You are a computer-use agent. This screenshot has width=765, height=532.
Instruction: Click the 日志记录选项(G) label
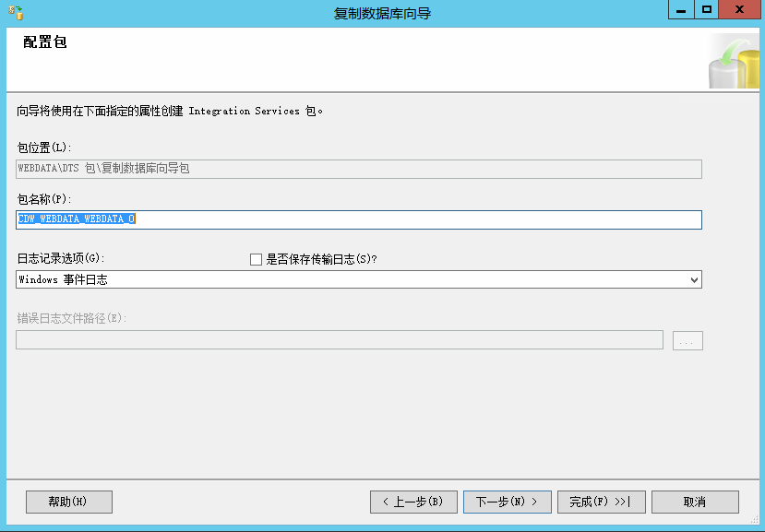(x=61, y=258)
